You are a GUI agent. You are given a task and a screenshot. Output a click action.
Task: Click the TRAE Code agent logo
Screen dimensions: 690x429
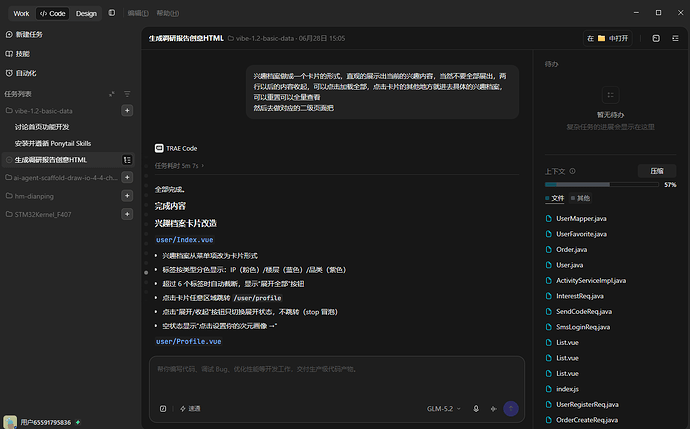pyautogui.click(x=159, y=148)
